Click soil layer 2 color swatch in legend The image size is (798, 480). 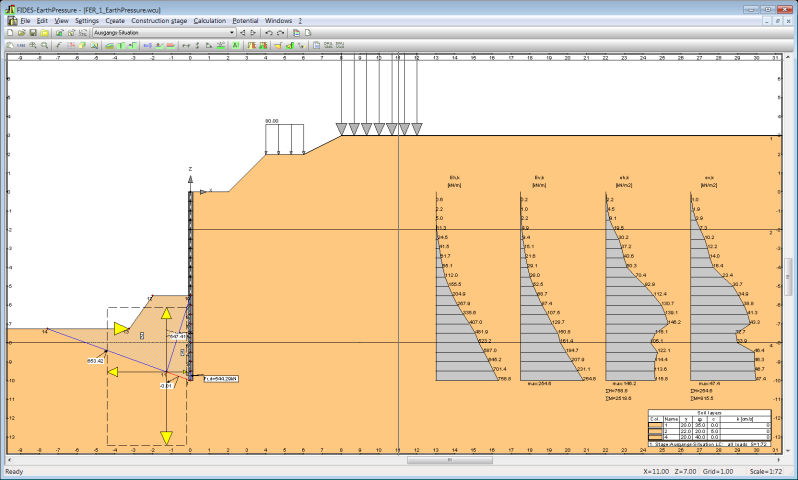coord(656,431)
